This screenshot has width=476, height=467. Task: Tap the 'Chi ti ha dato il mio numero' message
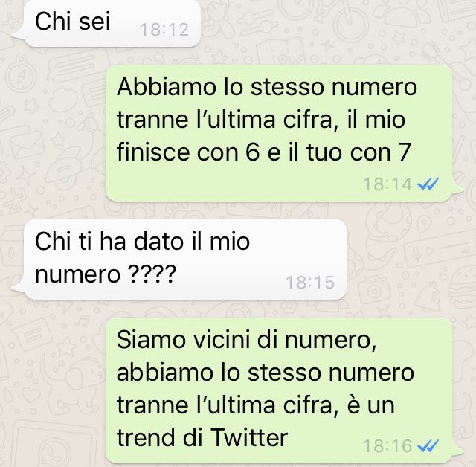coord(179,260)
